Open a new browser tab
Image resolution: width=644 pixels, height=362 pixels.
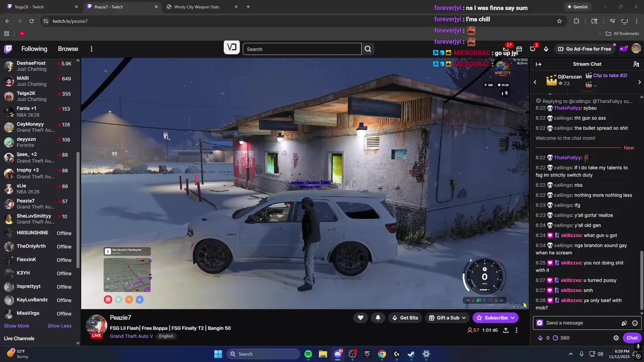248,7
